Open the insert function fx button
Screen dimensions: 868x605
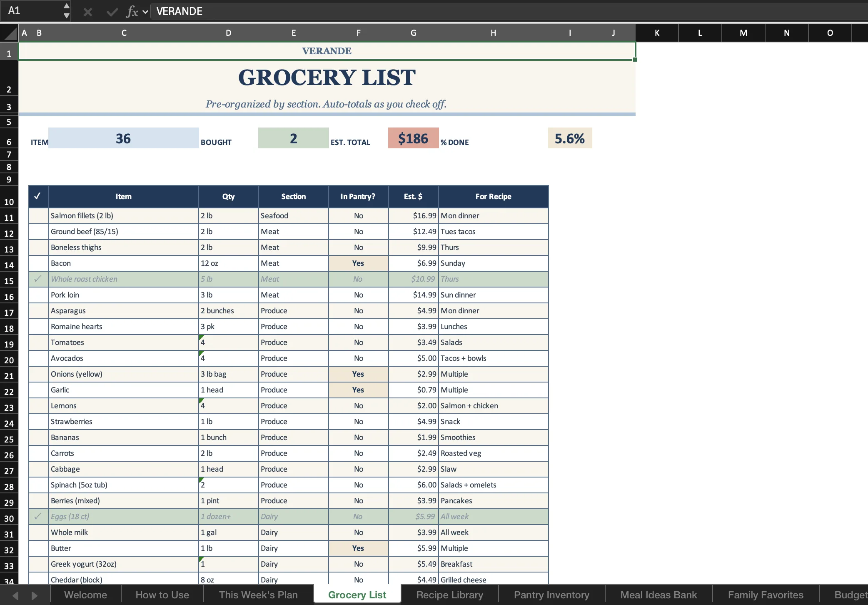tap(132, 12)
